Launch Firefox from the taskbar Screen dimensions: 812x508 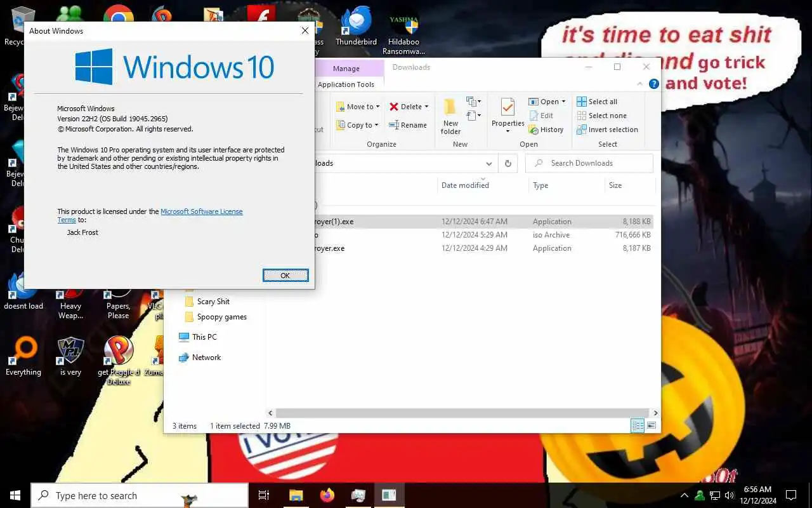pyautogui.click(x=327, y=495)
